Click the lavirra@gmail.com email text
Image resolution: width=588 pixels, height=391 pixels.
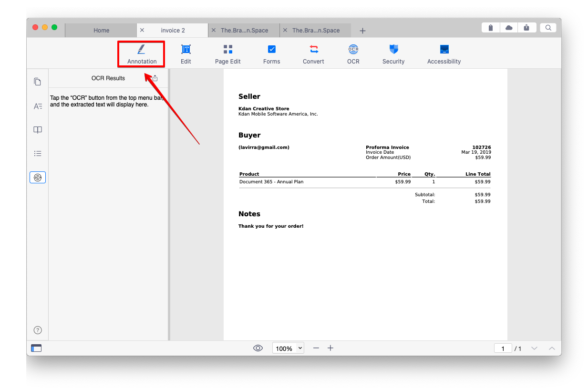tap(264, 148)
